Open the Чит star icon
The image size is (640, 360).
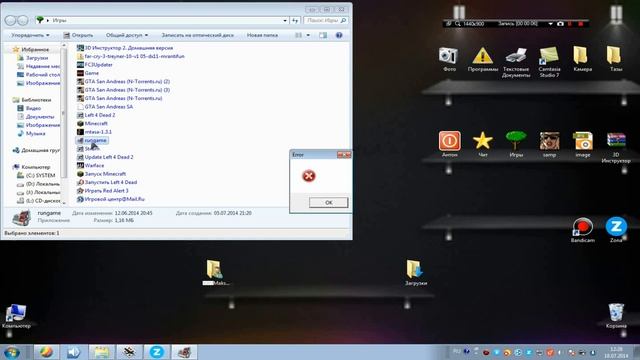(482, 144)
